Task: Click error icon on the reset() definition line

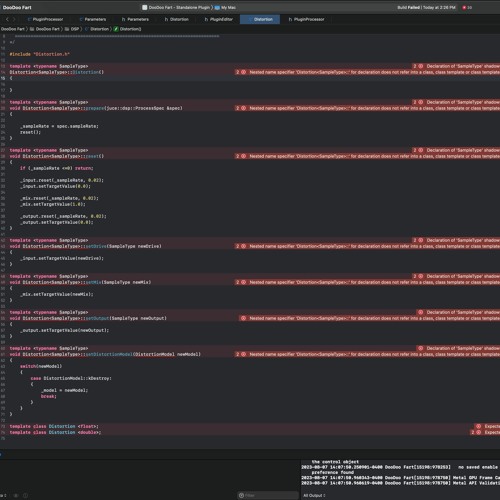Action: click(243, 156)
